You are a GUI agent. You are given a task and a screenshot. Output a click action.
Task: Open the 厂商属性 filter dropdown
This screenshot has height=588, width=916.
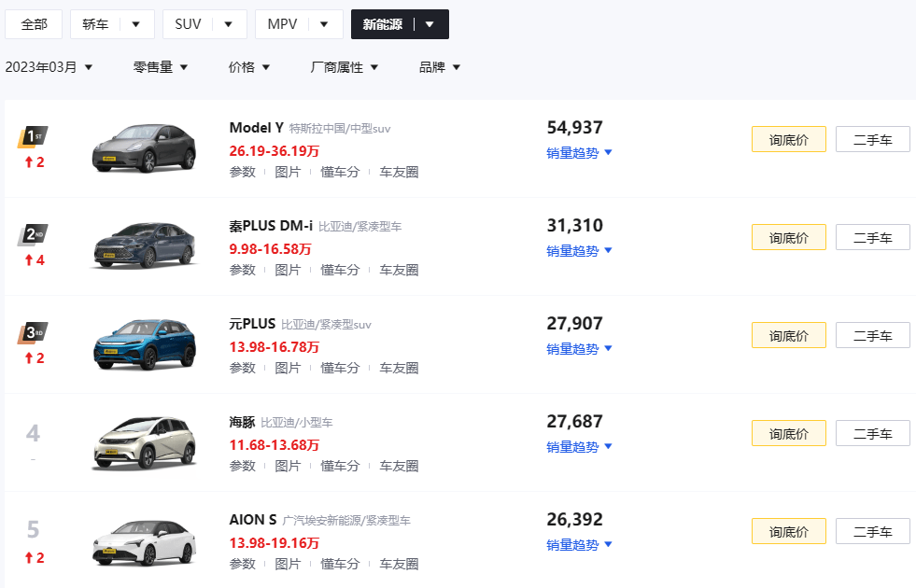pyautogui.click(x=345, y=67)
